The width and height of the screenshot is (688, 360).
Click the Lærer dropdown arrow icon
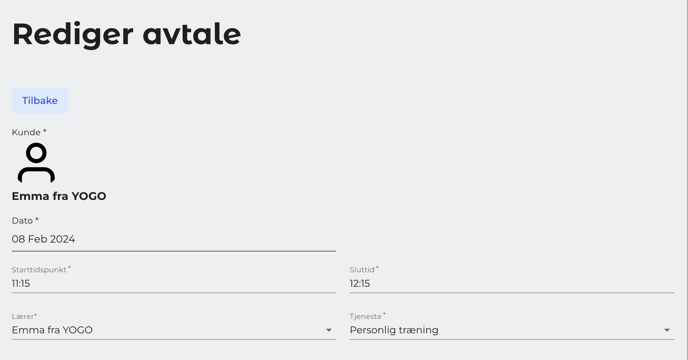pos(329,330)
